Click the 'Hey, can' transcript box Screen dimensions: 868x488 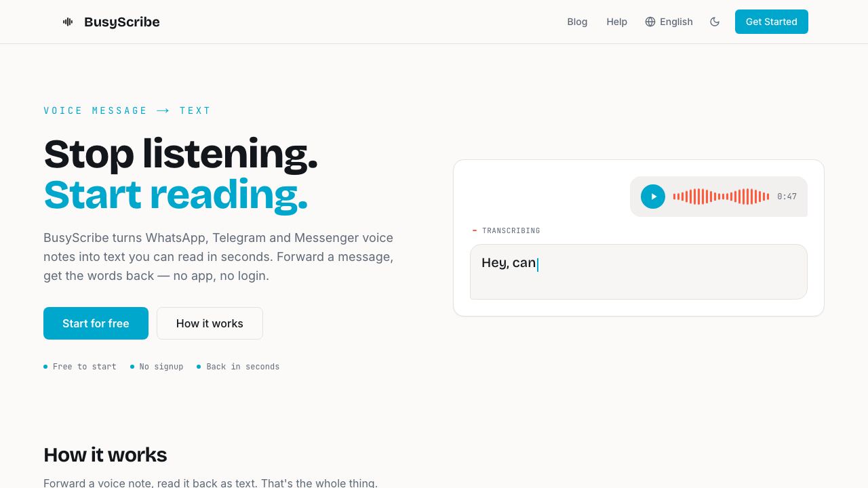click(x=639, y=272)
